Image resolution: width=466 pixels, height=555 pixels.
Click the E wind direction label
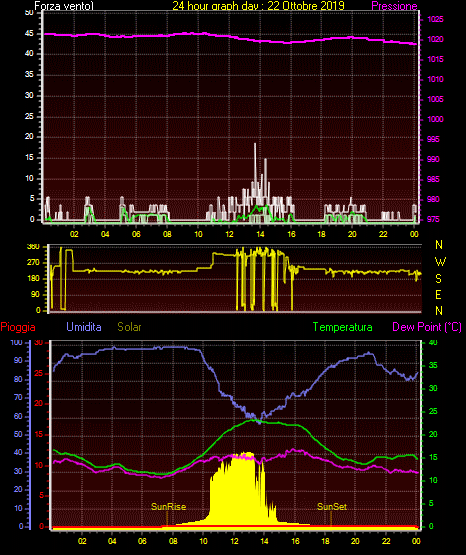pos(438,294)
